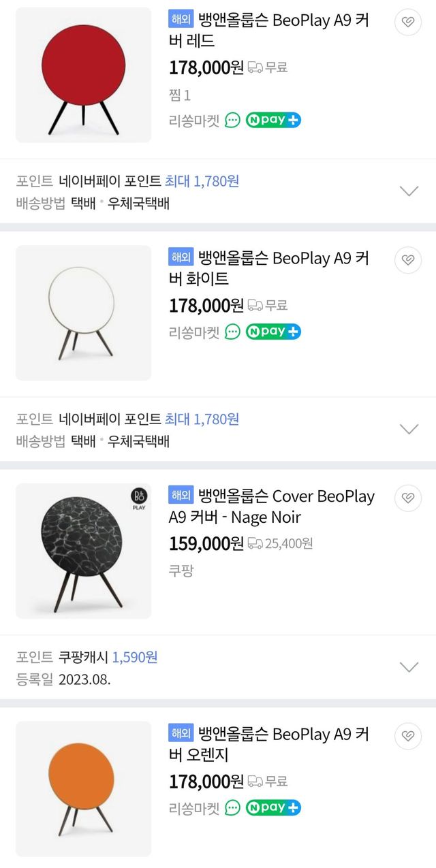The height and width of the screenshot is (868, 436).
Task: Expand details under the red cover listing
Action: [409, 191]
